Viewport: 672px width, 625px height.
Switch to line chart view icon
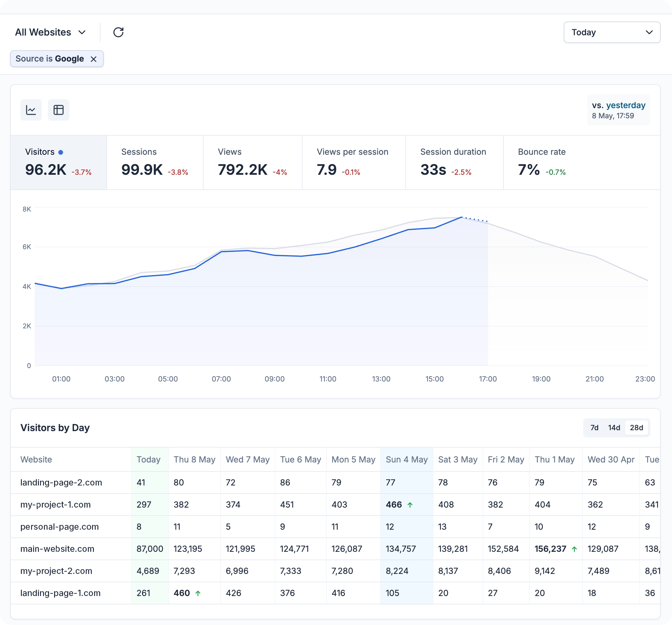tap(31, 110)
